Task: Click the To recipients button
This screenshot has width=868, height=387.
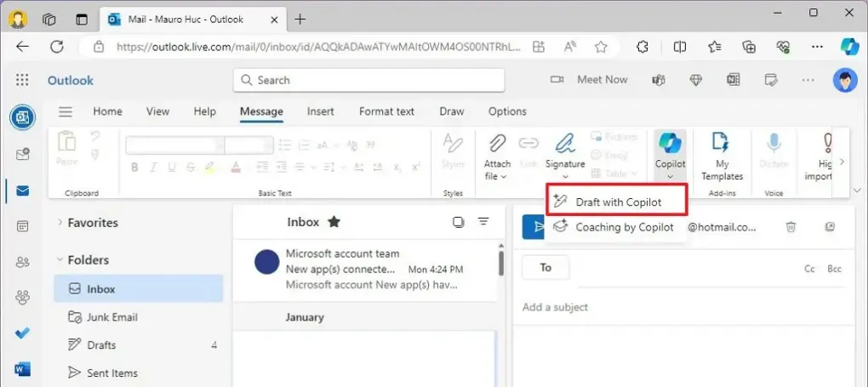Action: [545, 268]
